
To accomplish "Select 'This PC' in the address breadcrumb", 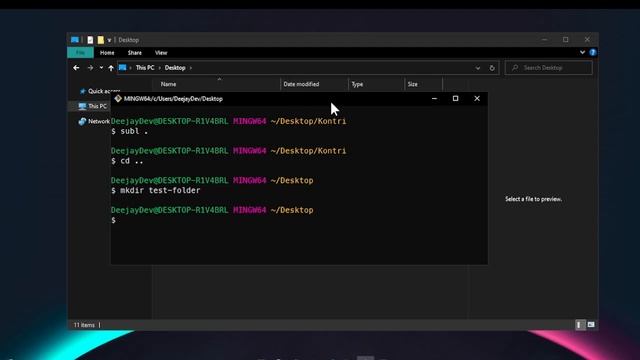I will [x=145, y=68].
